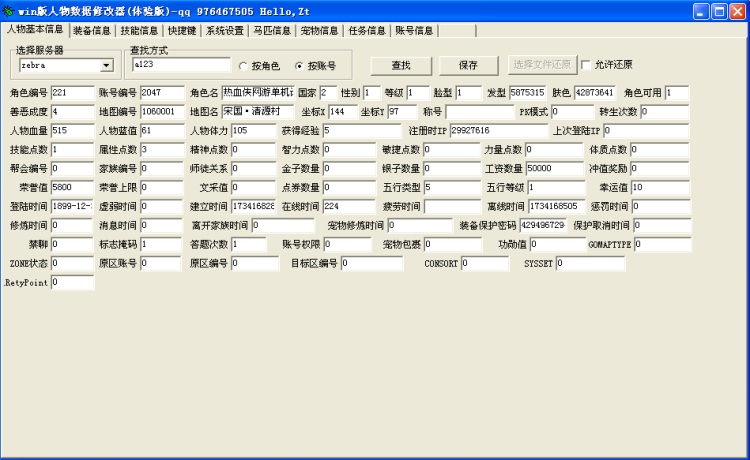This screenshot has height=460, width=750.
Task: Select the 按账号 radio button
Action: click(x=298, y=66)
